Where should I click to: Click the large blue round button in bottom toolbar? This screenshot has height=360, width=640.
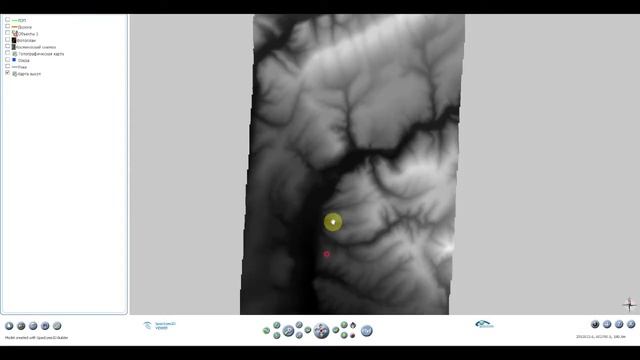[367, 331]
